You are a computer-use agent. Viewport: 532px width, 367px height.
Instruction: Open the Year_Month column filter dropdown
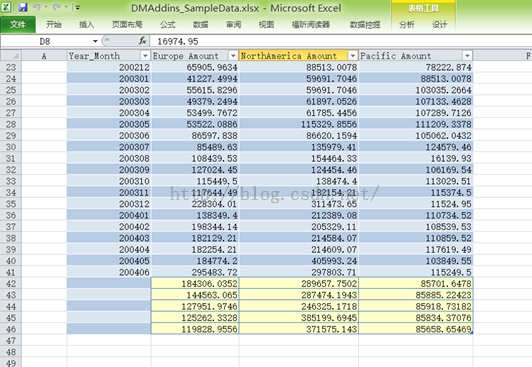click(x=145, y=56)
